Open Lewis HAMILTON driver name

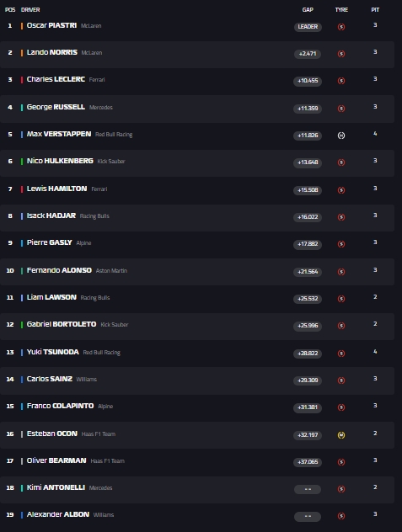click(56, 189)
